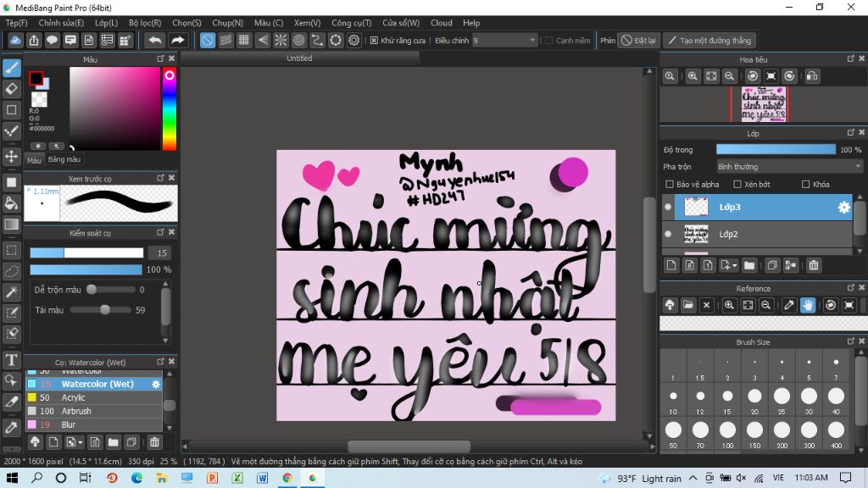Viewport: 868px width, 488px height.
Task: Click the rainbow hue slider
Action: [170, 108]
